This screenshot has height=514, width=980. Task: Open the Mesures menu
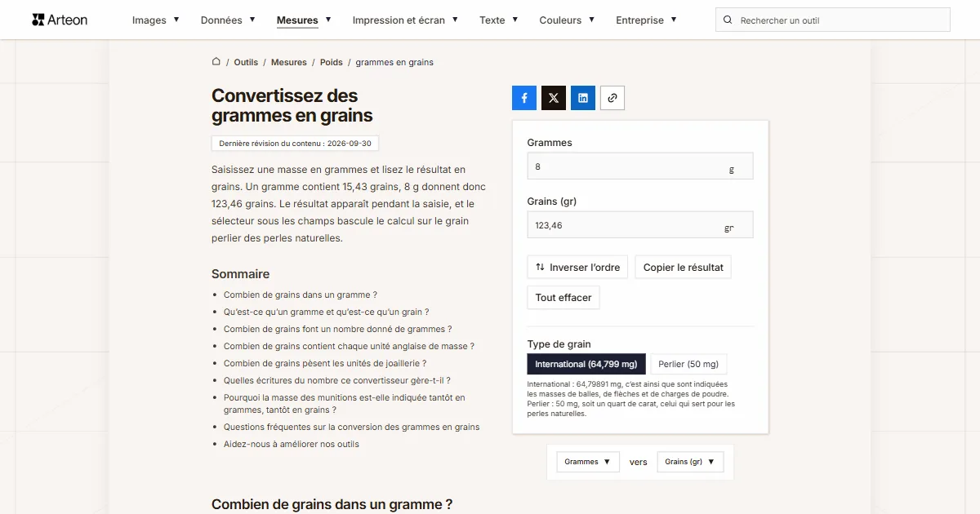[304, 20]
